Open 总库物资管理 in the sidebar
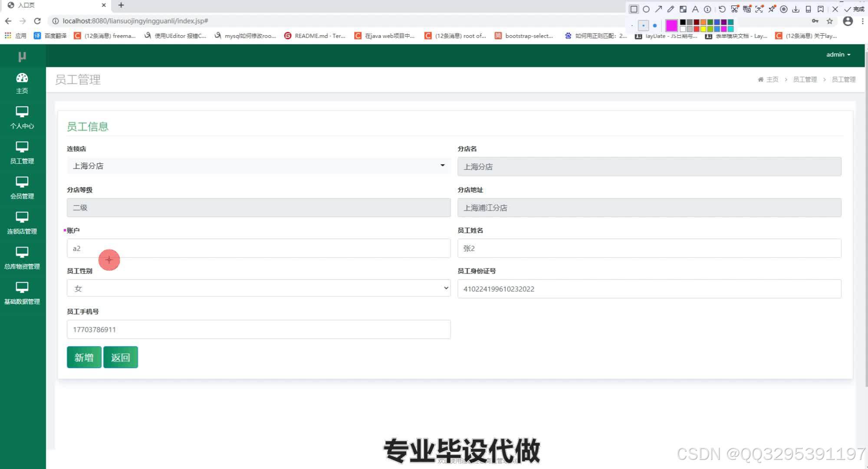868x469 pixels. pyautogui.click(x=22, y=259)
